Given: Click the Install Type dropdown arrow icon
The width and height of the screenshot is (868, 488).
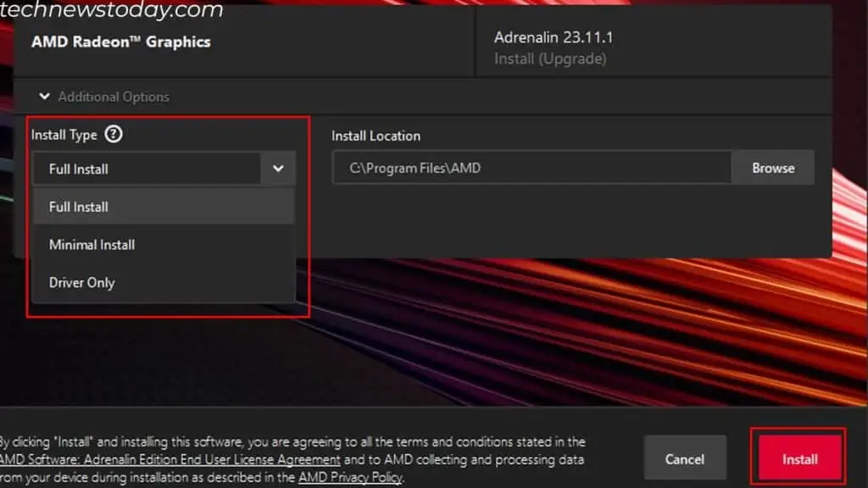Looking at the screenshot, I should pos(277,169).
